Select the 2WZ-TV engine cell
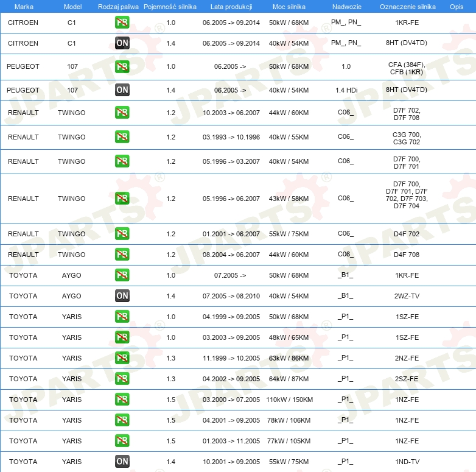This screenshot has height=472, width=476. [x=407, y=296]
